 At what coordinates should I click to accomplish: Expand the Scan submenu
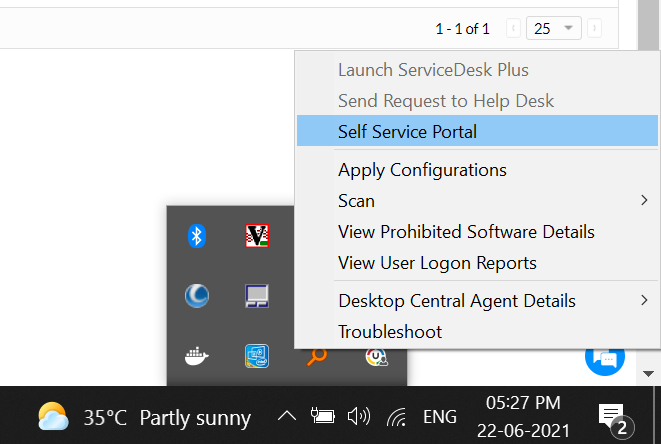click(x=477, y=201)
